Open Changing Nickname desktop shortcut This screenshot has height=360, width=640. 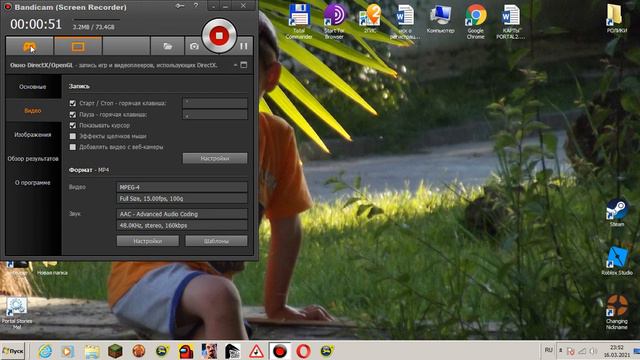coord(617,311)
